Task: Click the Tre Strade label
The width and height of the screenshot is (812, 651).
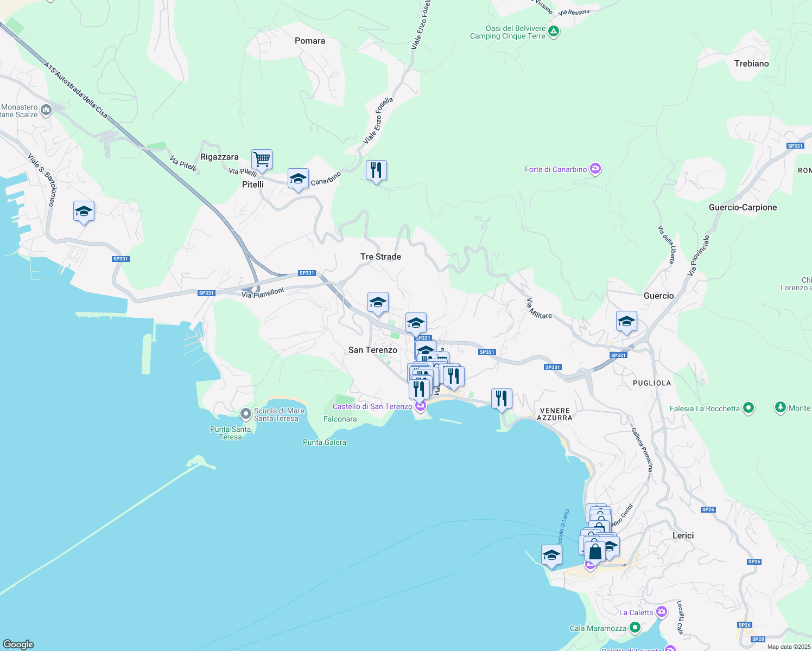Action: 380,257
